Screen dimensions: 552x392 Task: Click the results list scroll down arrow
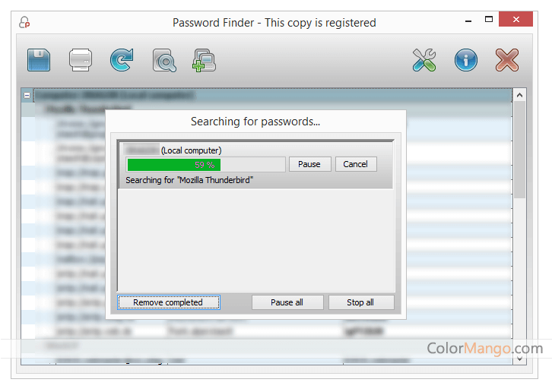pos(519,359)
